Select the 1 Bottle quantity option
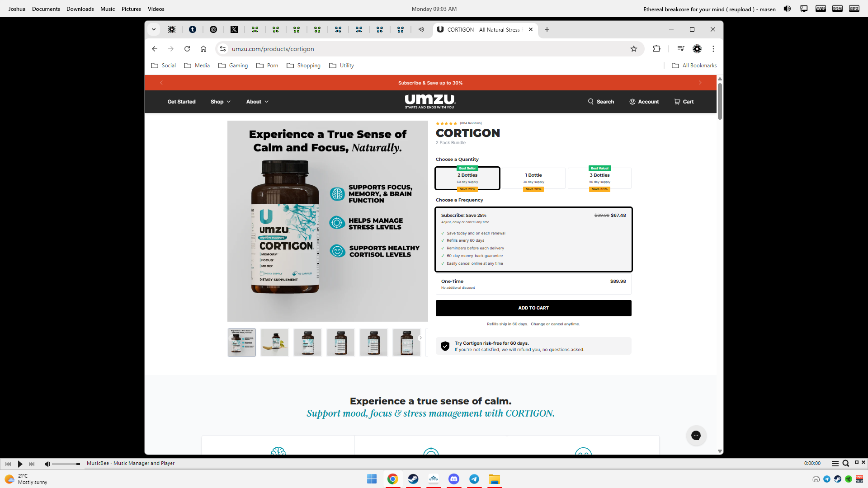This screenshot has height=488, width=868. tap(533, 178)
